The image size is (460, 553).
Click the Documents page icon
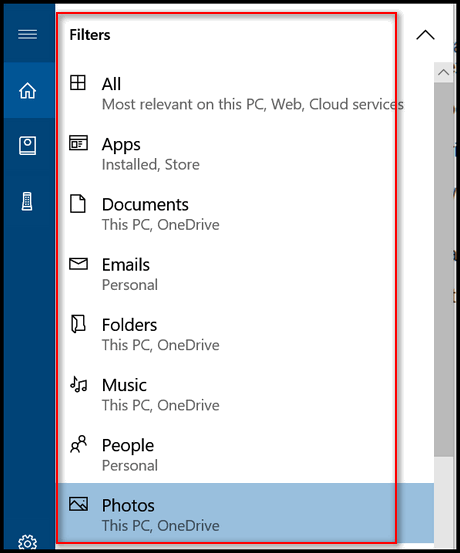coord(78,203)
